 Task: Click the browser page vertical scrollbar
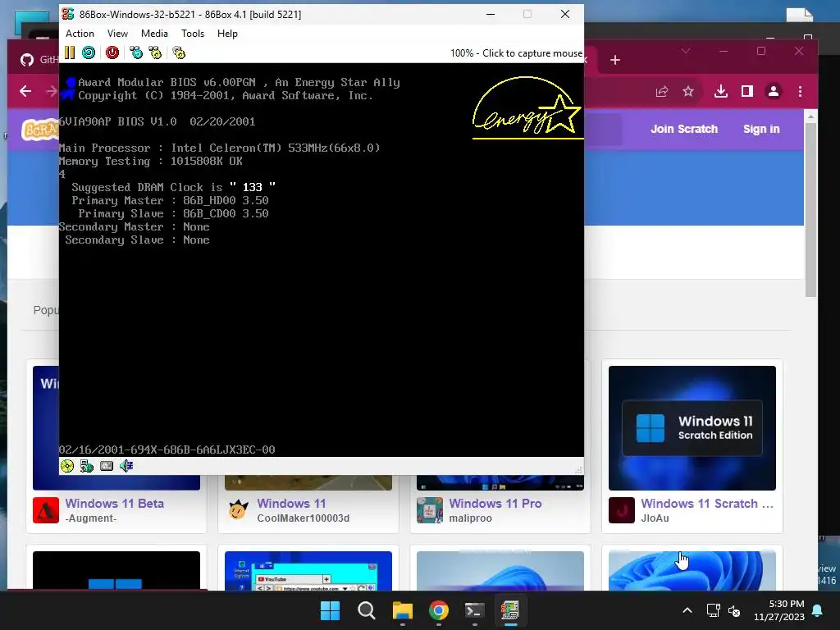click(810, 209)
